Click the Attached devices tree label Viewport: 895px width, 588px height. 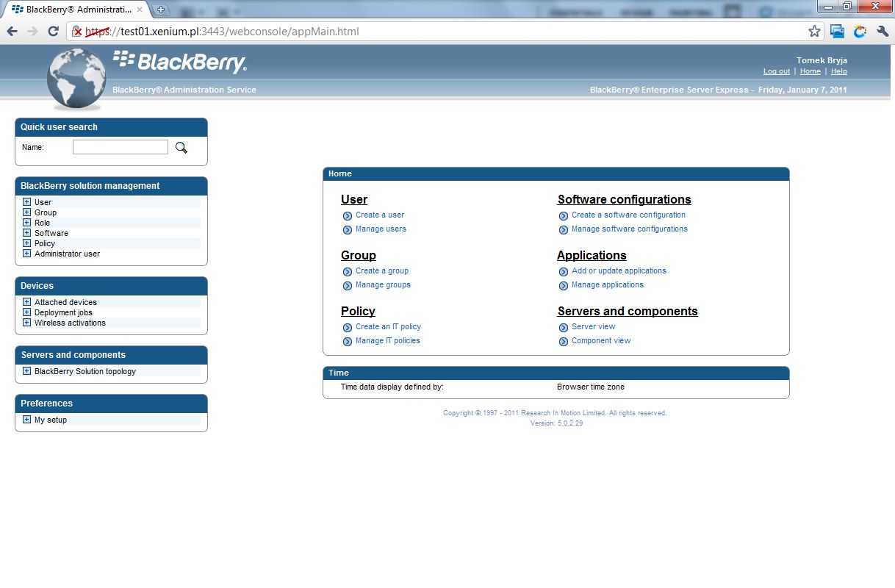[65, 302]
